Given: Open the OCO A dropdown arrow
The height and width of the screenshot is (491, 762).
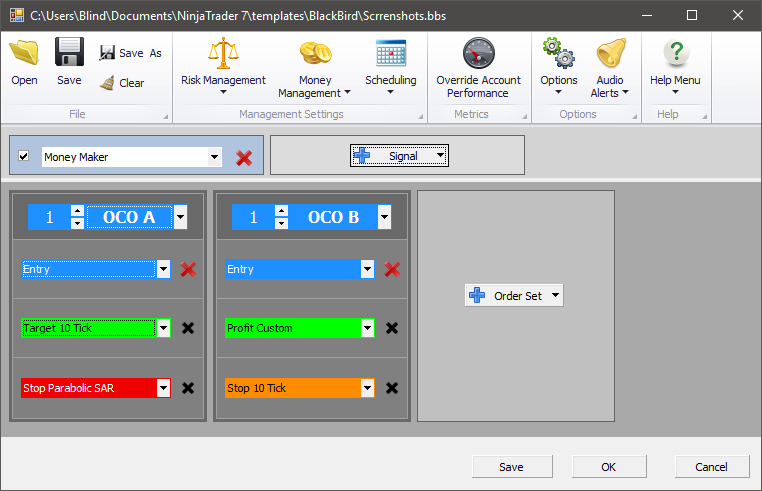Looking at the screenshot, I should click(180, 217).
